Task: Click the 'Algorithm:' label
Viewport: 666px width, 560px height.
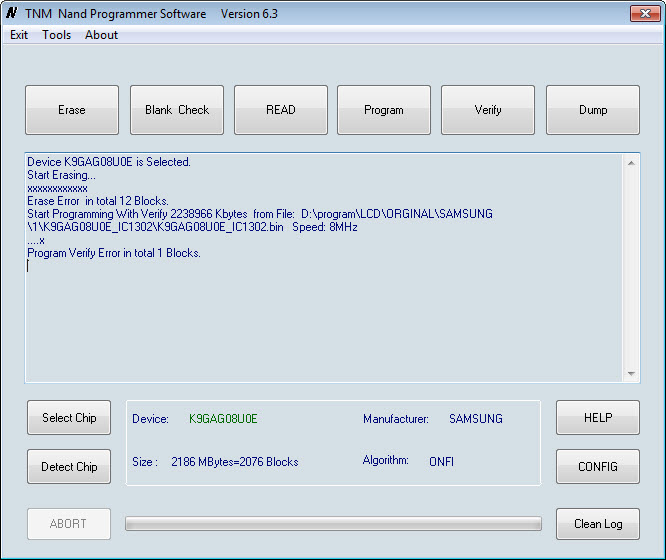Action: [386, 460]
